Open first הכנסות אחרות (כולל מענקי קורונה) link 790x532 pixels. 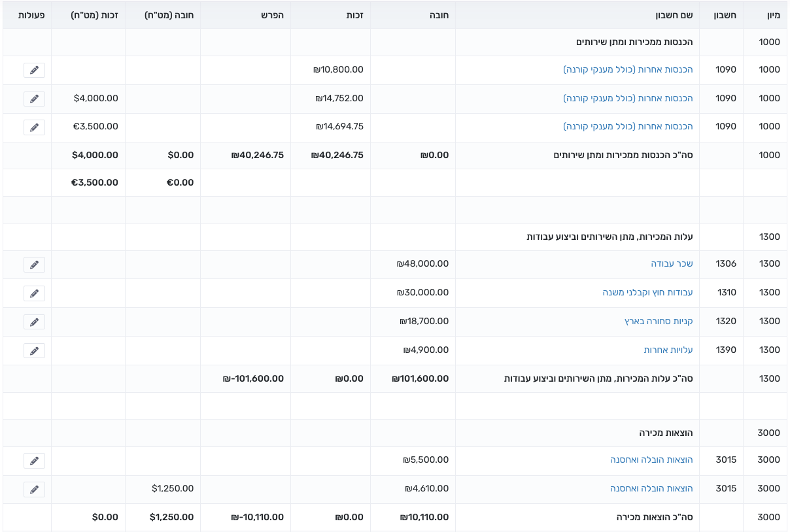tap(628, 69)
